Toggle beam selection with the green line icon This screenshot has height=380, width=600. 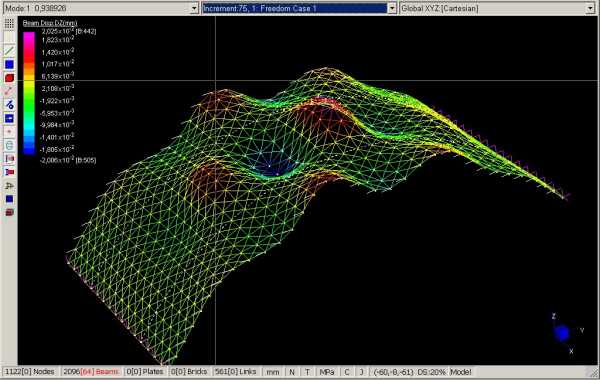click(9, 51)
